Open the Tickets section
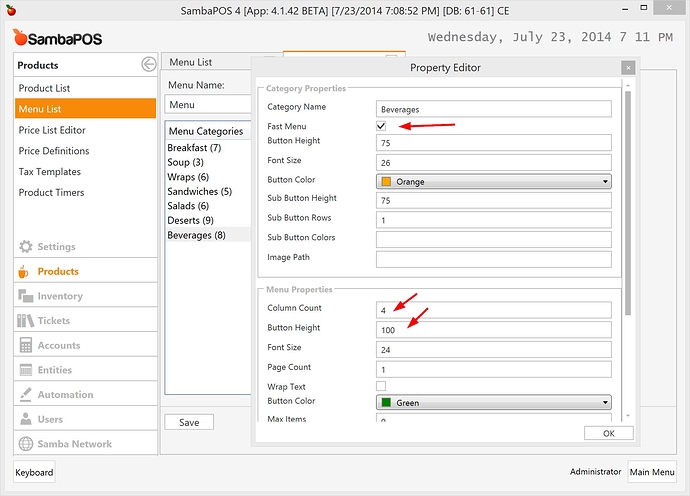The height and width of the screenshot is (496, 690). [85, 320]
